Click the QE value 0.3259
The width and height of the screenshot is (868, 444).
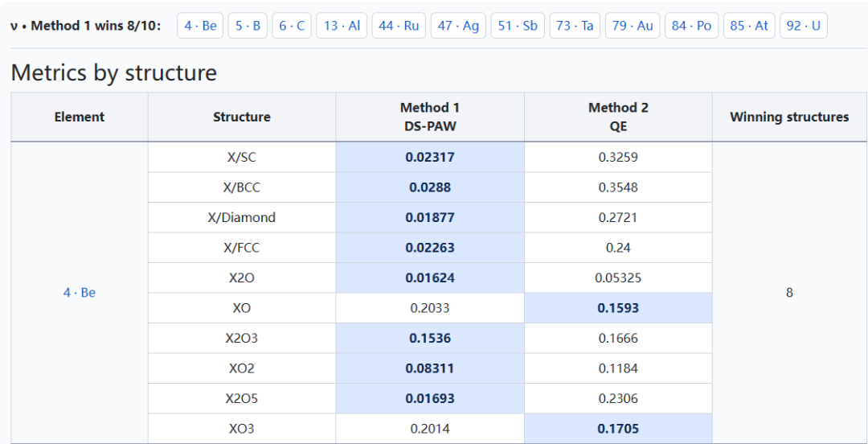(x=618, y=158)
